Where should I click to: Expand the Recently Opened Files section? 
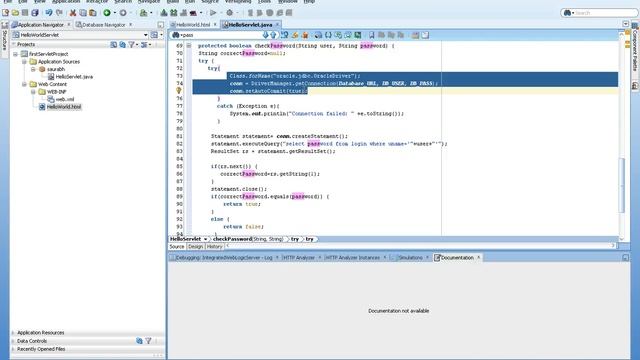pyautogui.click(x=13, y=349)
